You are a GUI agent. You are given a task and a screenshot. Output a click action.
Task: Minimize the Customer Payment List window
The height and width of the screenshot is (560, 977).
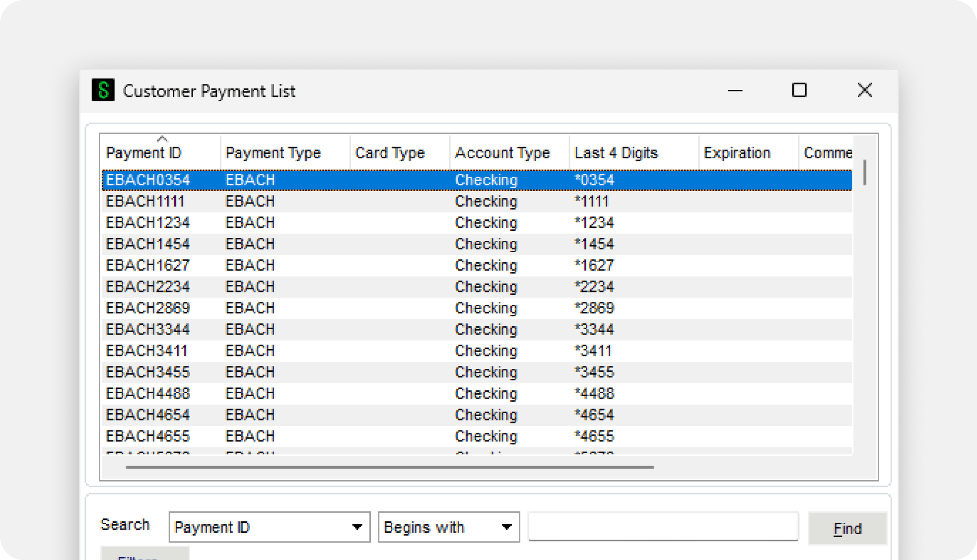click(735, 90)
